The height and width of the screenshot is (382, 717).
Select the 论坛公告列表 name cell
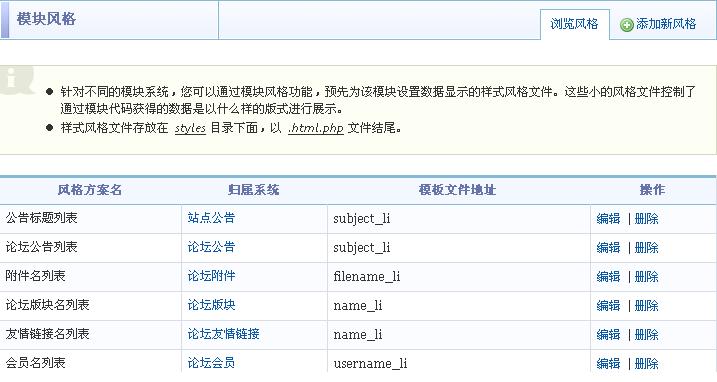tap(91, 247)
